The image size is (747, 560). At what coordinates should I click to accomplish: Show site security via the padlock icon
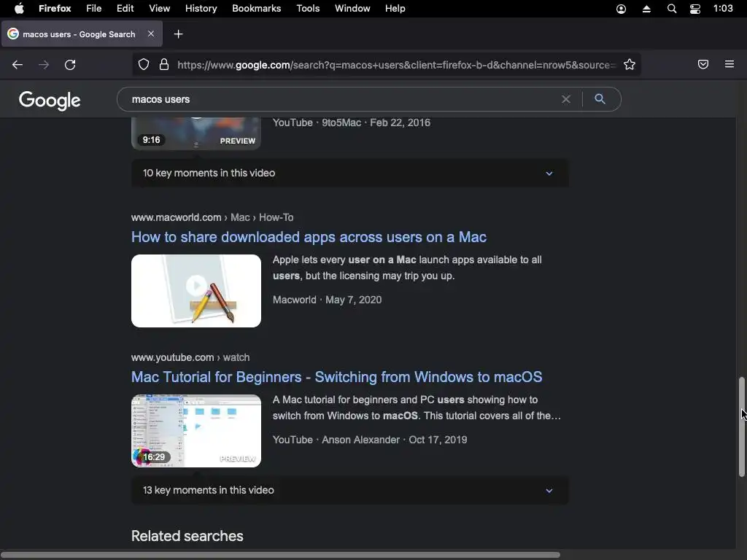pyautogui.click(x=164, y=65)
